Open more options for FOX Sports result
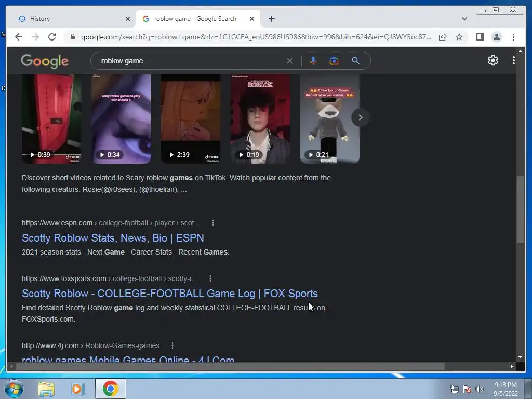The height and width of the screenshot is (399, 532). [210, 278]
